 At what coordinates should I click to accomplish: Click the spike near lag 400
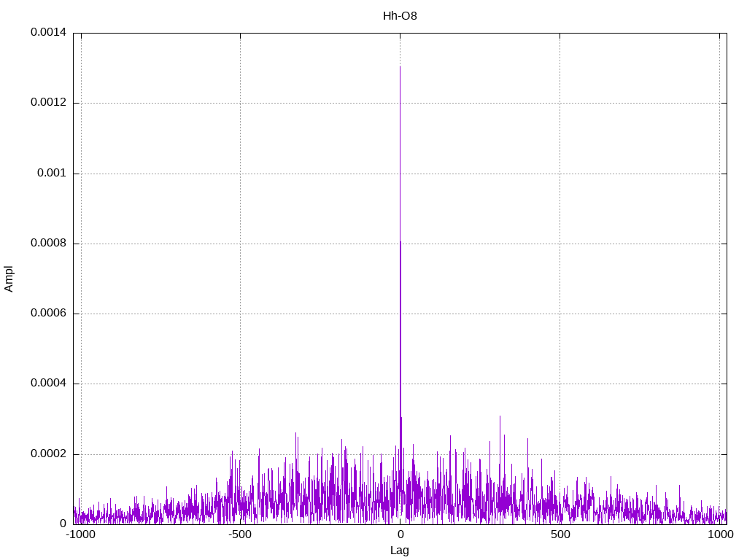(x=527, y=440)
